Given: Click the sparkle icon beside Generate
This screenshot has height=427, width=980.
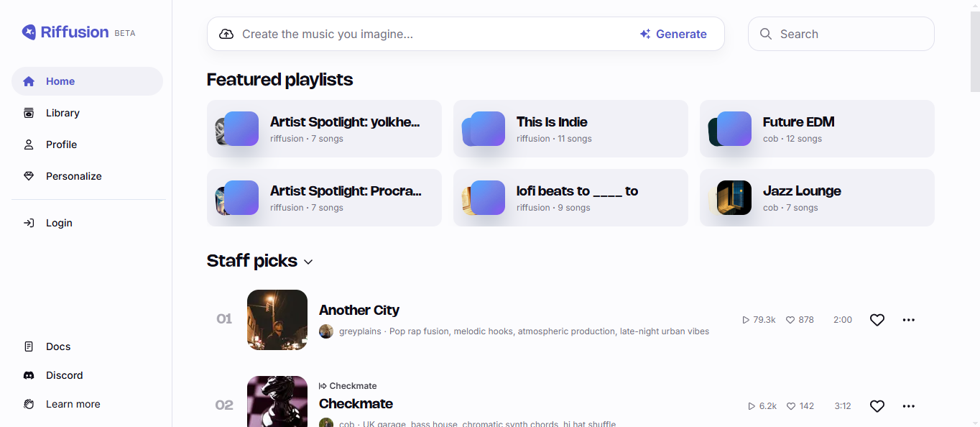Looking at the screenshot, I should click(x=645, y=34).
